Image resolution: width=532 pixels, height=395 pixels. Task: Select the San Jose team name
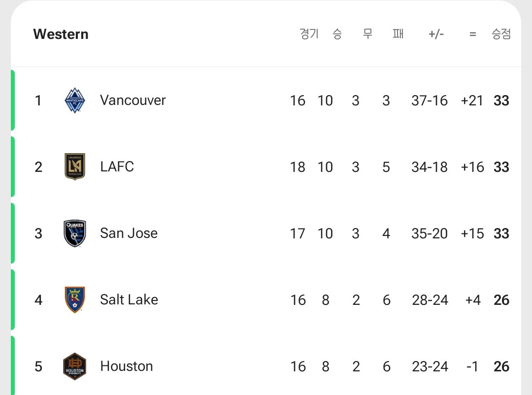[x=129, y=233]
